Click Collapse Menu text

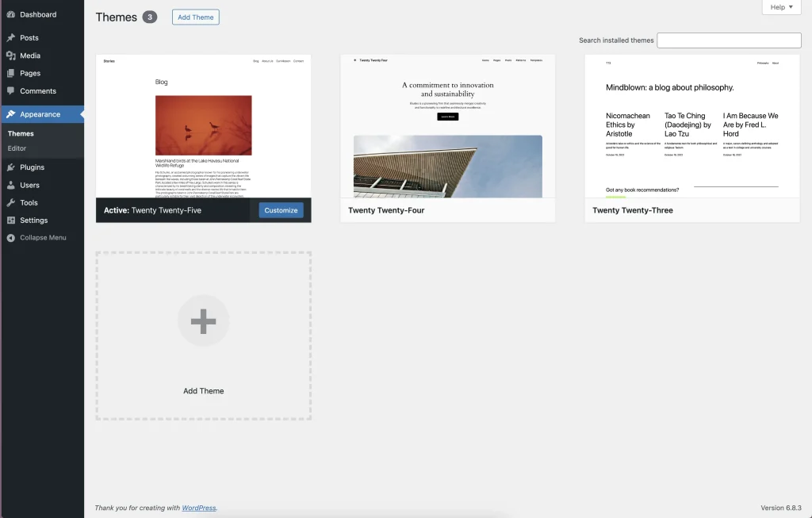pyautogui.click(x=43, y=238)
